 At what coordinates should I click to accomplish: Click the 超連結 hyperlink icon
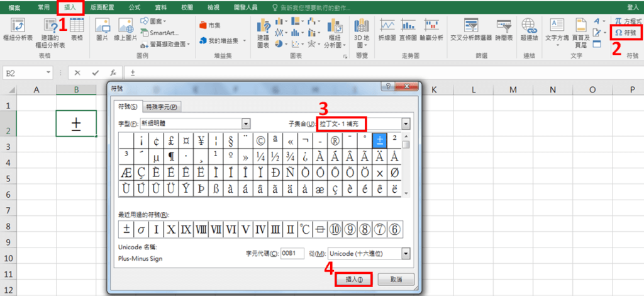coord(529,30)
